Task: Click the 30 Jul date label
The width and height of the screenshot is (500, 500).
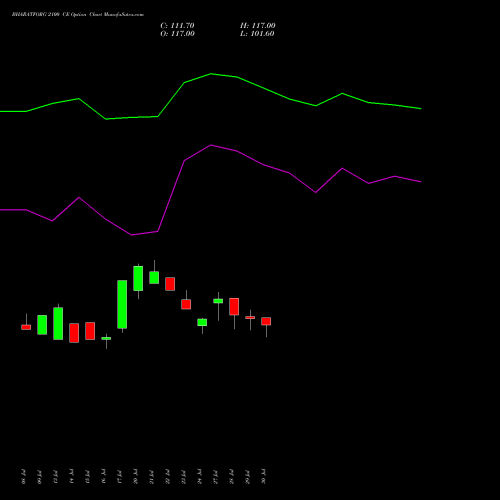Action: coord(264,477)
